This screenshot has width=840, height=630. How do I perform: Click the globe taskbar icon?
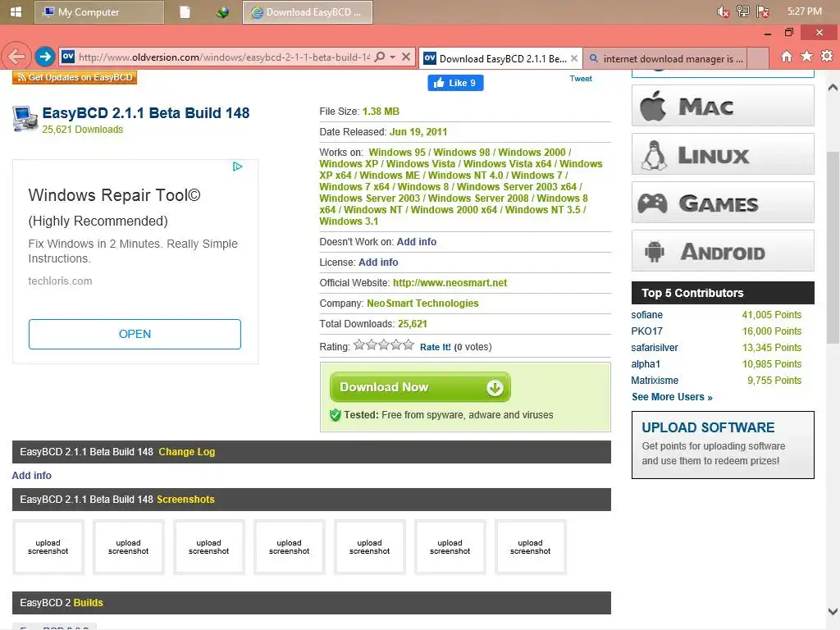coord(221,11)
